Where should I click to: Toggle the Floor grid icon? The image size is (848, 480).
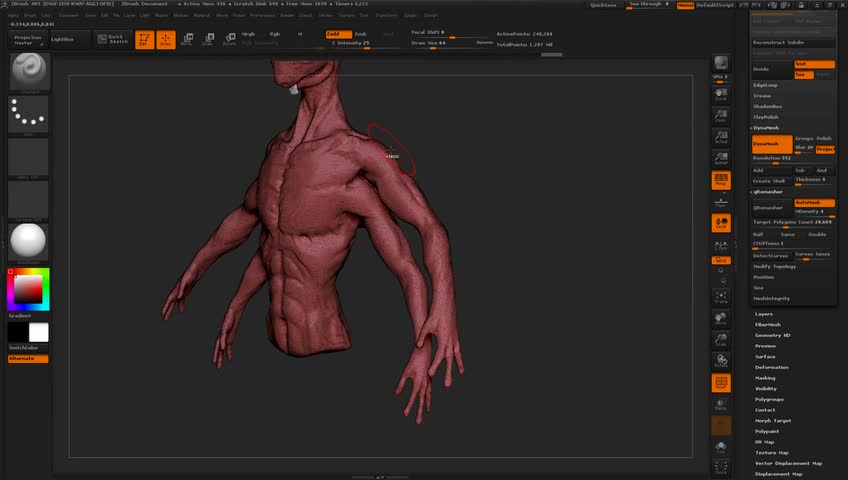click(x=721, y=202)
